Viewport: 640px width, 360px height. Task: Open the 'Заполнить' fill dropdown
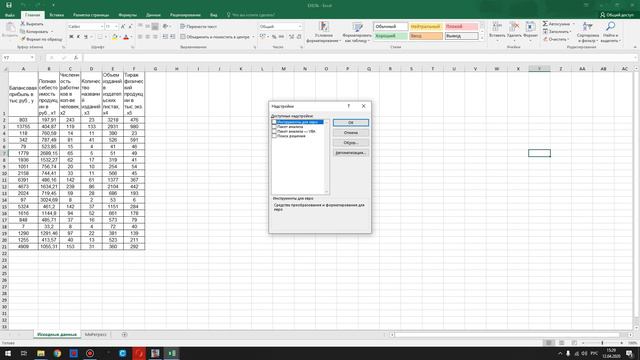point(557,31)
